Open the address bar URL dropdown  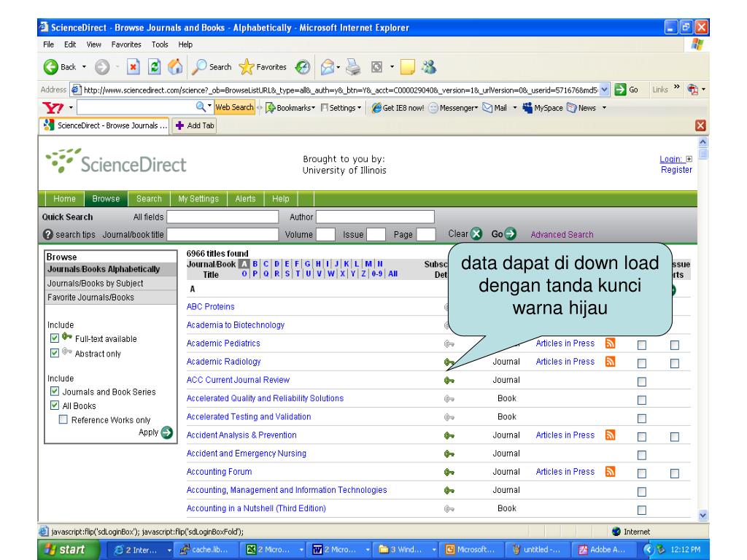tap(604, 90)
